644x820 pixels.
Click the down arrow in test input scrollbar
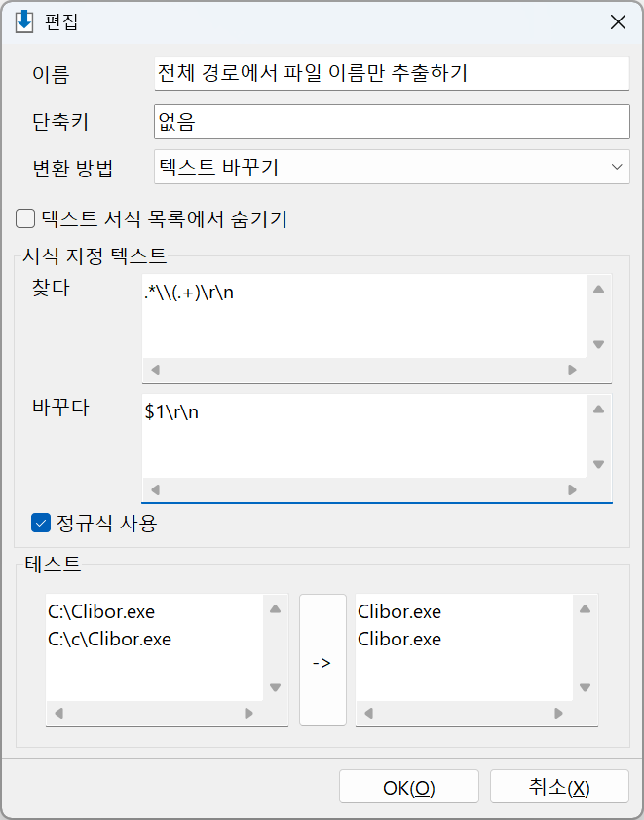[276, 687]
